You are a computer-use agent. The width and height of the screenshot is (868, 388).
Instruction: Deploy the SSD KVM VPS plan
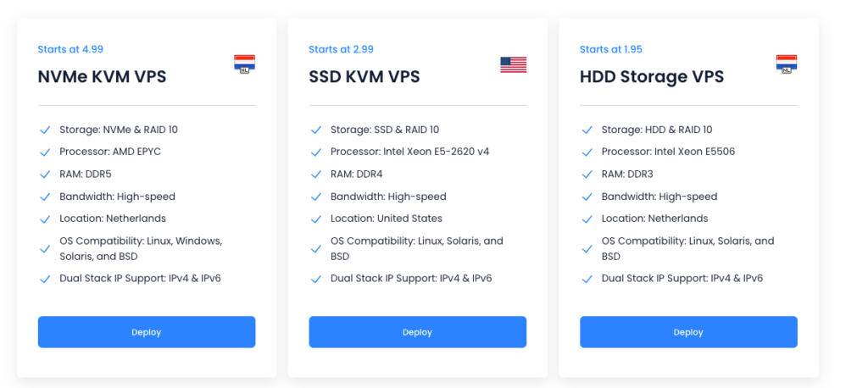(417, 332)
